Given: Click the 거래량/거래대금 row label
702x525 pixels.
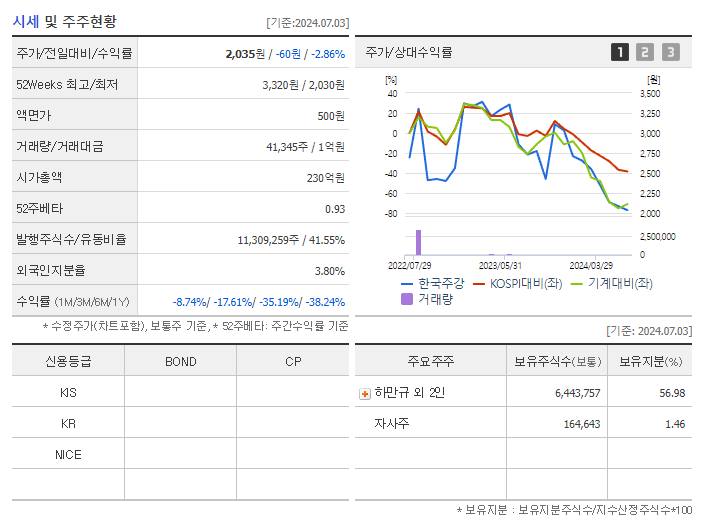Looking at the screenshot, I should [x=60, y=146].
